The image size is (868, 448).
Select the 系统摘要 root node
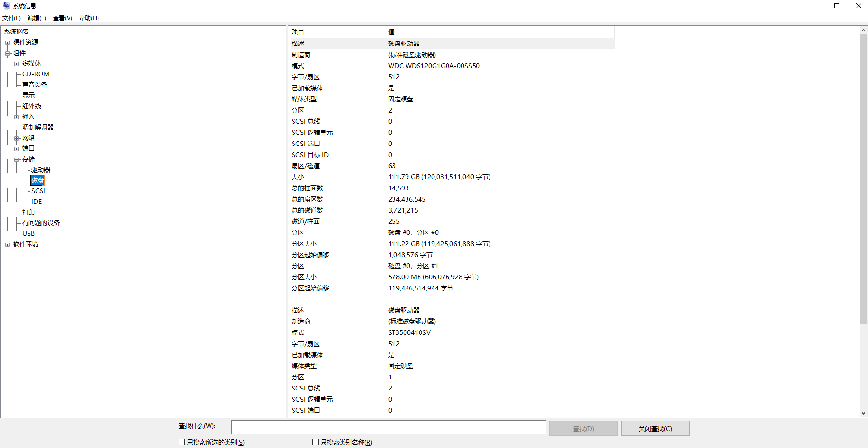[16, 31]
